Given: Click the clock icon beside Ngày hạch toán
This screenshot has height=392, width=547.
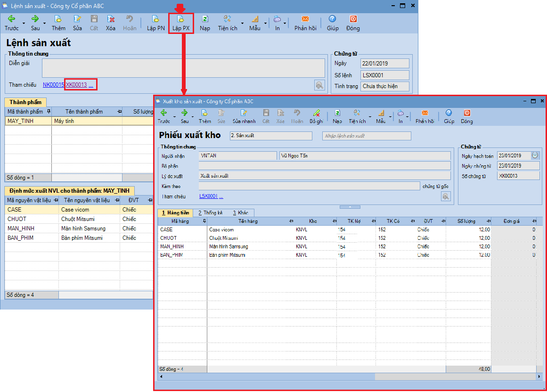Looking at the screenshot, I should pyautogui.click(x=535, y=155).
